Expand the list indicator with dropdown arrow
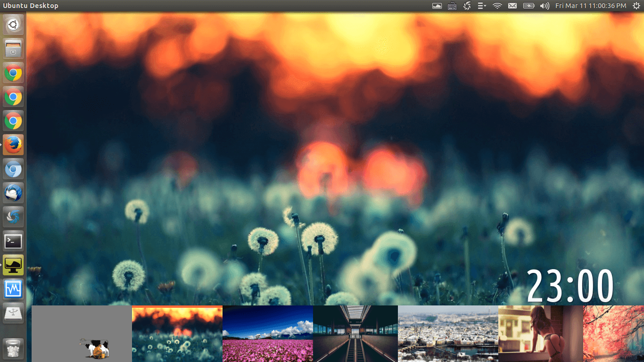644x362 pixels. (482, 6)
